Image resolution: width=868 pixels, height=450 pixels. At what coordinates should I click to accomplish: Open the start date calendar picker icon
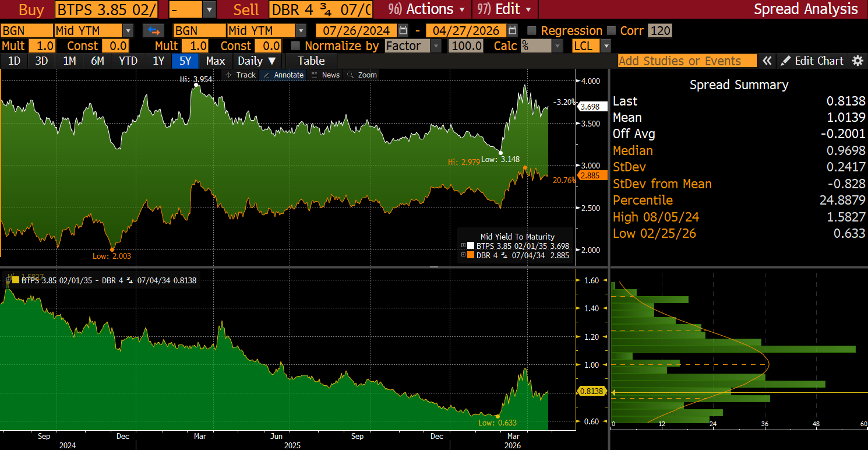pyautogui.click(x=403, y=31)
